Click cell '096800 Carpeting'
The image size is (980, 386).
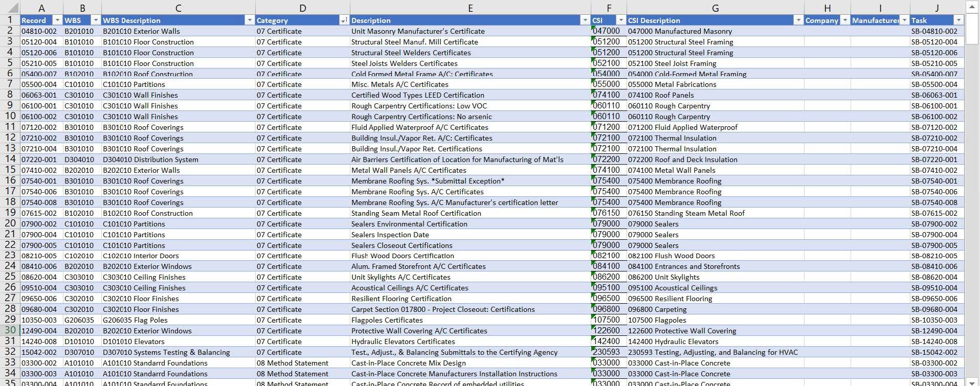pos(715,309)
